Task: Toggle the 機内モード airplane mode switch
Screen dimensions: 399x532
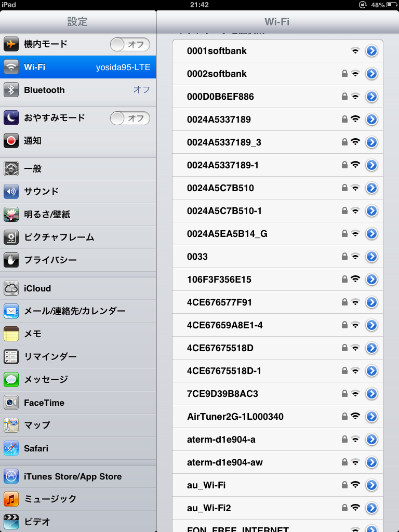Action: (130, 45)
